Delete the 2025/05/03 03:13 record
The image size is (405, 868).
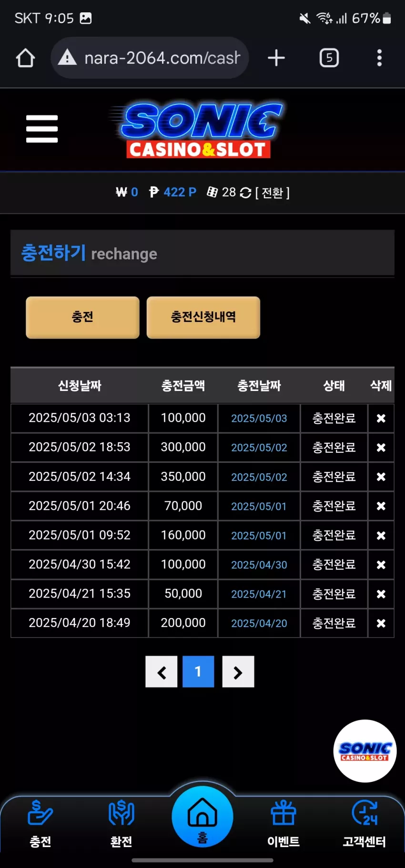click(381, 419)
